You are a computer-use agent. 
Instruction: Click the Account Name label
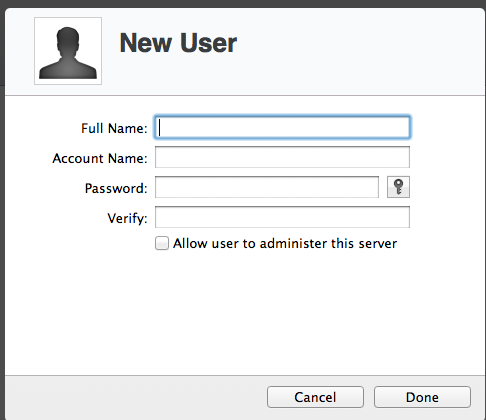pyautogui.click(x=100, y=158)
